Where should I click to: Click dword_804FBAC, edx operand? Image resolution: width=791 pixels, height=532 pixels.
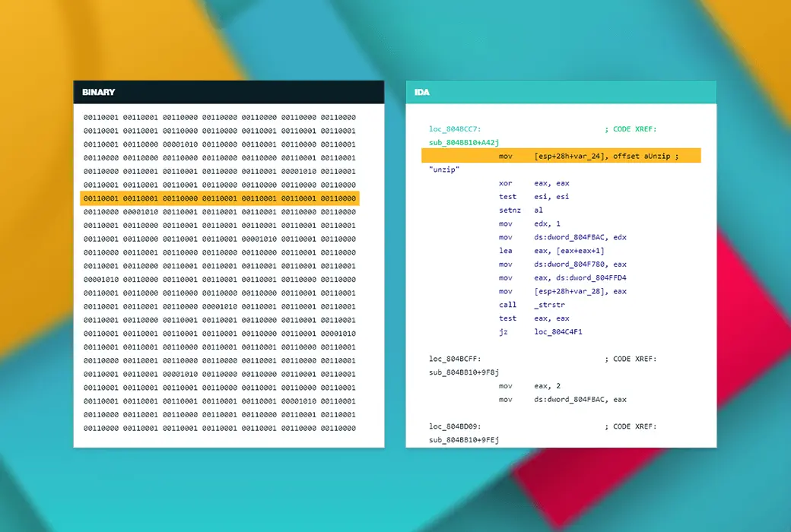point(580,237)
